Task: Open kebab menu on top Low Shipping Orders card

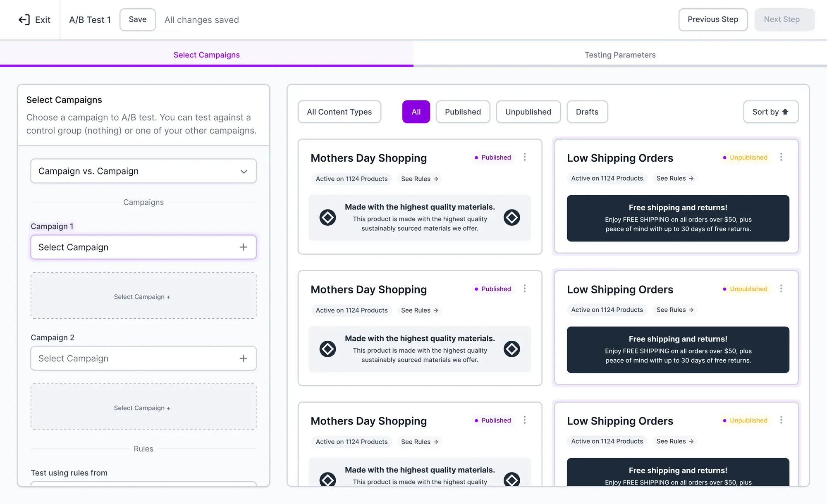Action: (781, 157)
